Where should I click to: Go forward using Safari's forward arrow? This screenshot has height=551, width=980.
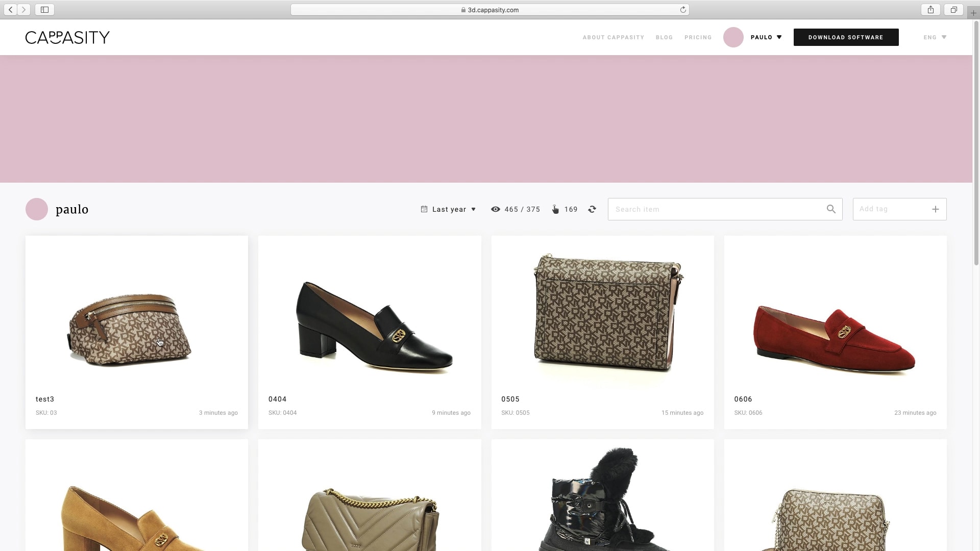coord(23,10)
